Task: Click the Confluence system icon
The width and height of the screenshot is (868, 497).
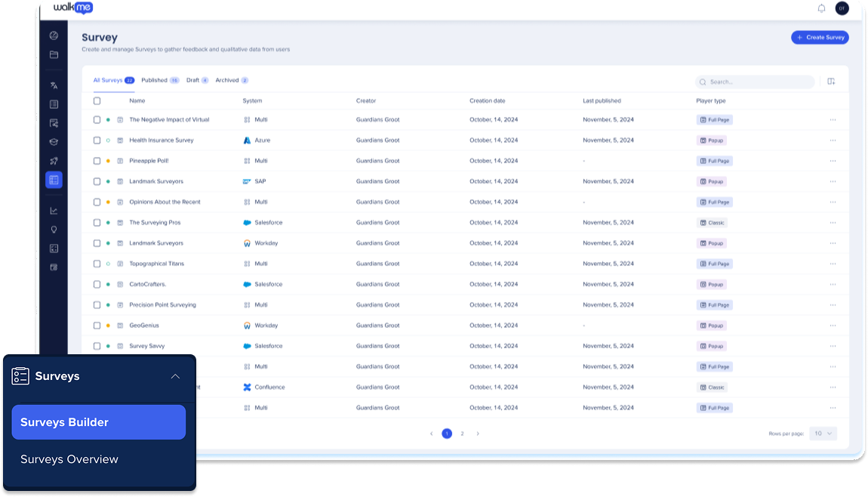Action: (x=247, y=387)
